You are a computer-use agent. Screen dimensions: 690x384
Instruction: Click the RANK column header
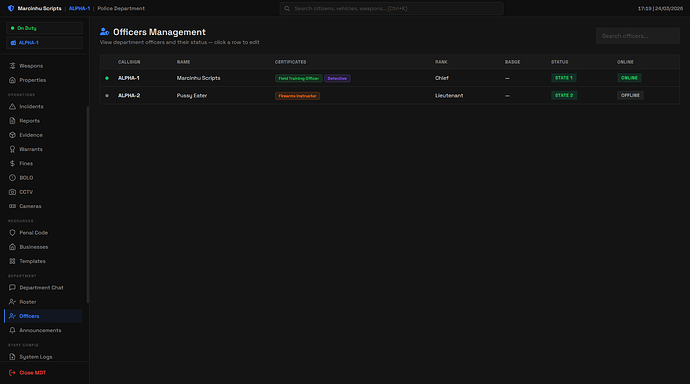coord(441,62)
